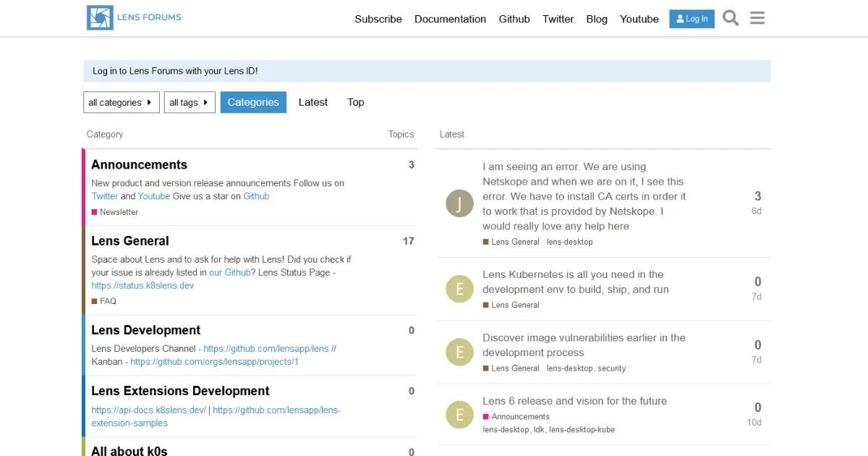Click the 'J' user avatar
Viewport: 868px width, 456px height.
click(459, 204)
